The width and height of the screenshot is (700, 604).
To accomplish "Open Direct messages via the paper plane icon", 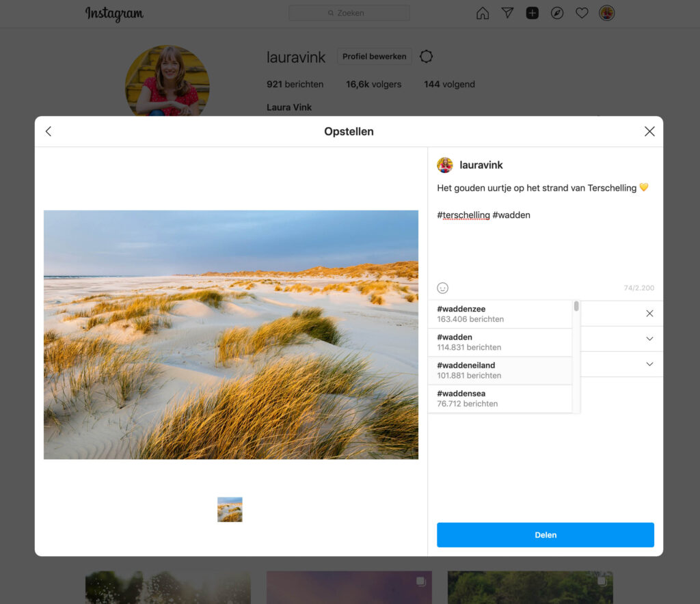I will [507, 13].
